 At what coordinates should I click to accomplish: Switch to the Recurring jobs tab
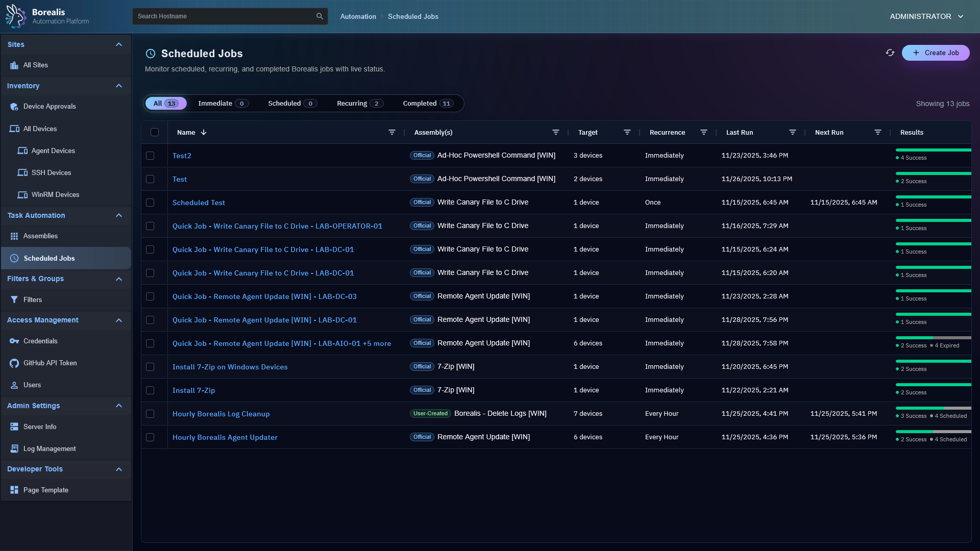point(359,104)
